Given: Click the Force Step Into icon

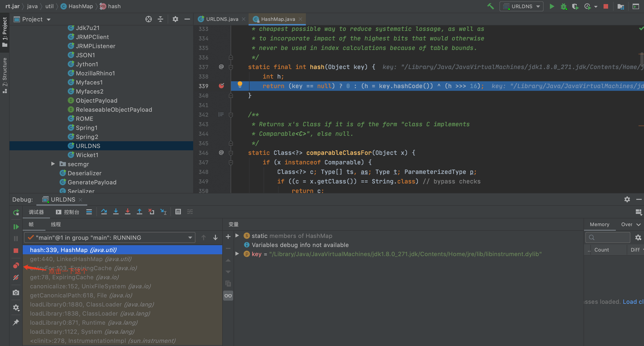Looking at the screenshot, I should [x=127, y=212].
